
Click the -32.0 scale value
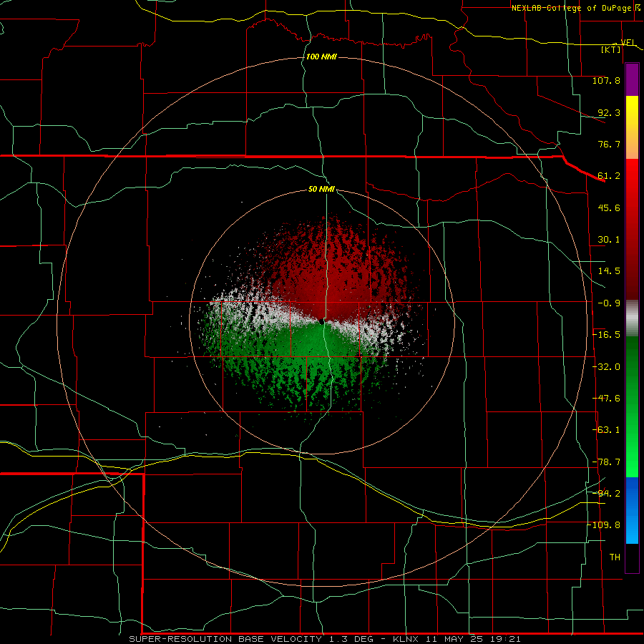tap(606, 367)
